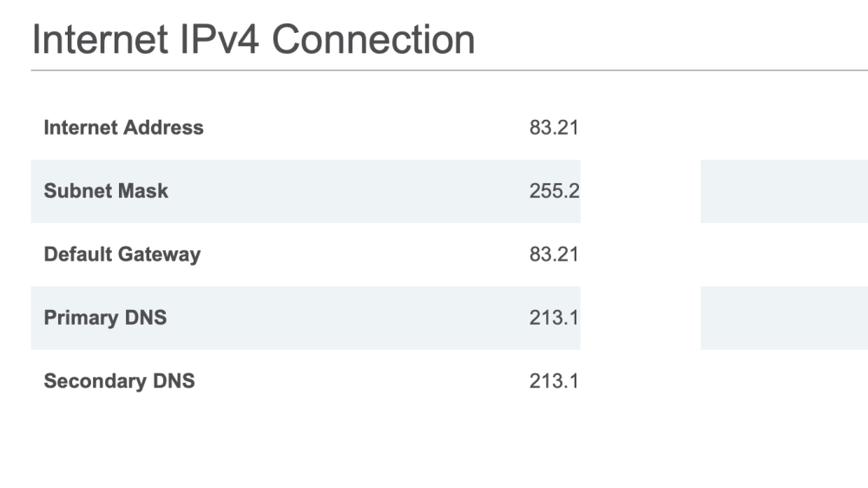Click the Primary DNS value 213.1
868x488 pixels.
[x=554, y=318]
